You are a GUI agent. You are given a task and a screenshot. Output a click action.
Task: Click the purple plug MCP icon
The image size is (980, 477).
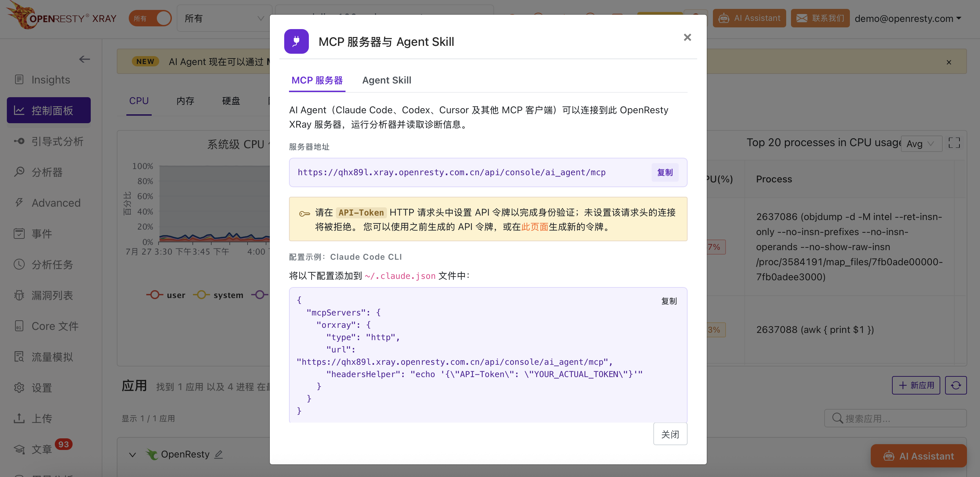296,41
